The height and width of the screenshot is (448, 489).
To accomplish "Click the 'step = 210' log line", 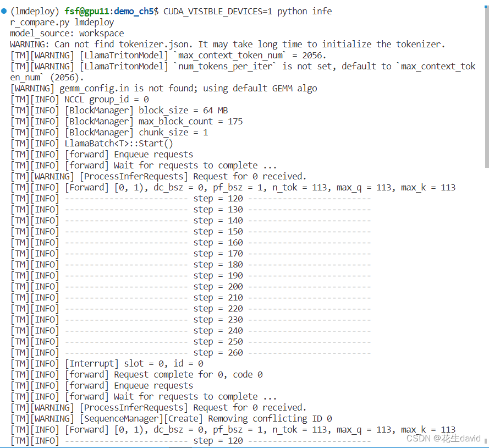I will tap(190, 298).
